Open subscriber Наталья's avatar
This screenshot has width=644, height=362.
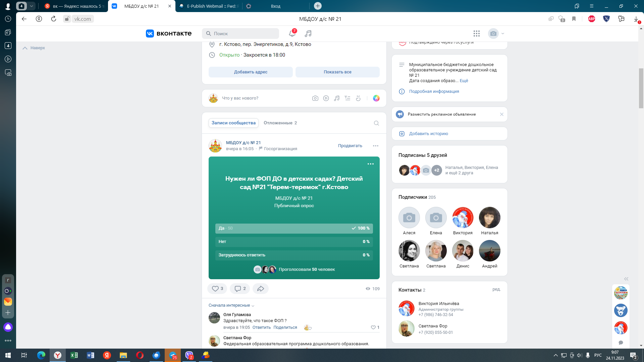[489, 218]
